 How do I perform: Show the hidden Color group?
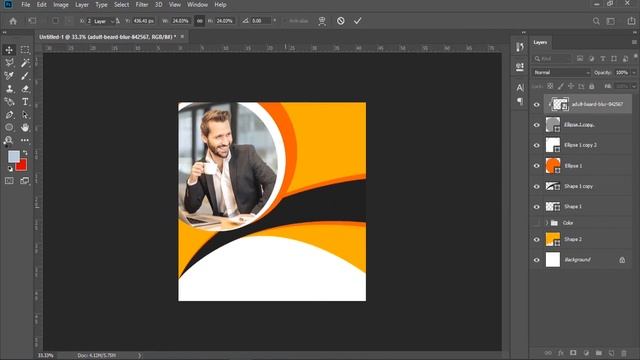[537, 223]
